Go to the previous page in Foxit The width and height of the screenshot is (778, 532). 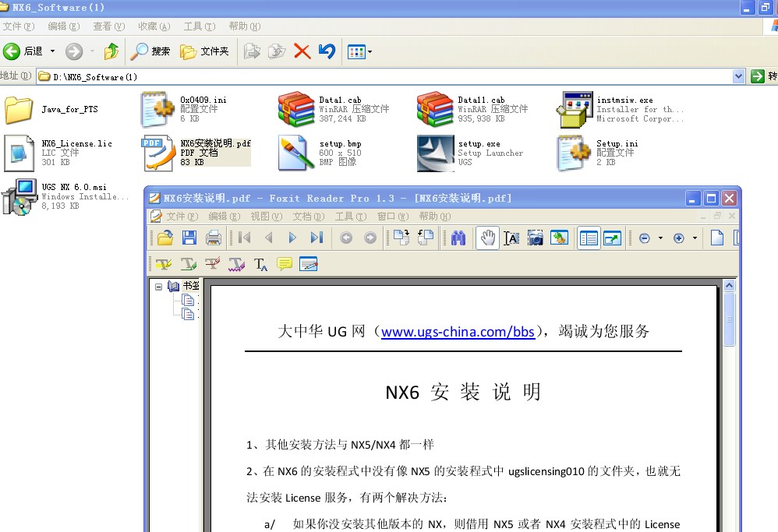[269, 238]
